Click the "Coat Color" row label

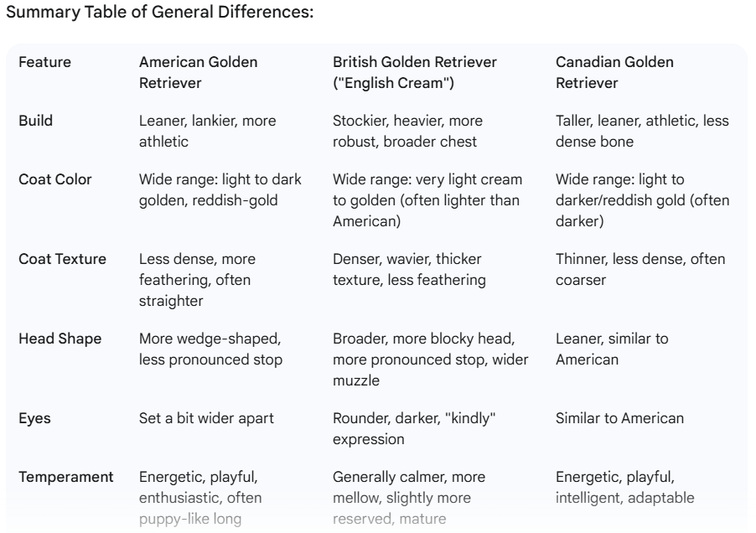tap(55, 179)
